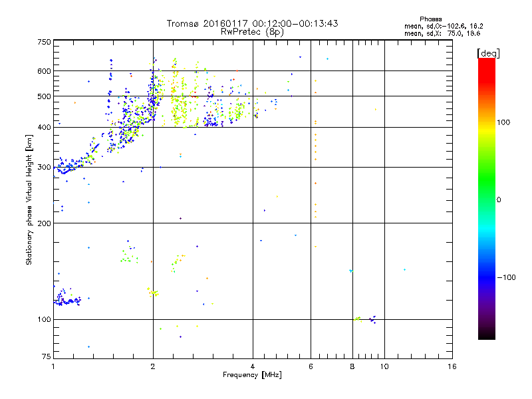Click the '1' x-axis tick label
This screenshot has height=399, width=532.
(53, 366)
